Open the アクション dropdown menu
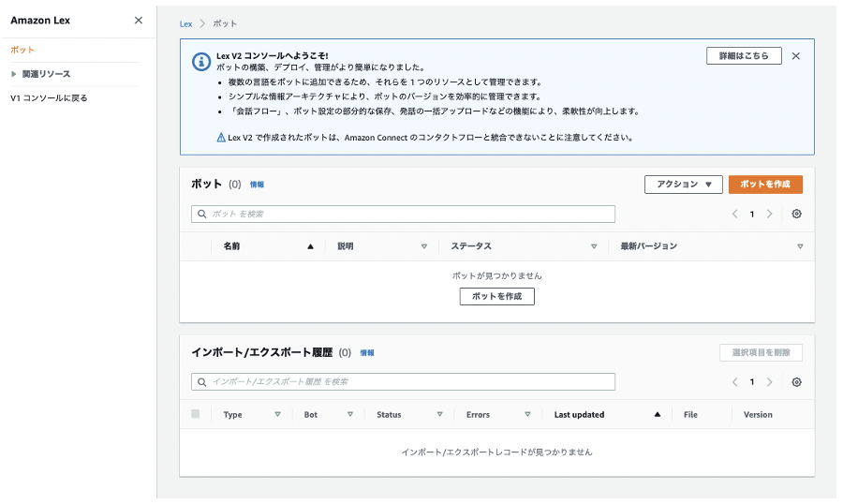This screenshot has height=504, width=843. coord(684,185)
